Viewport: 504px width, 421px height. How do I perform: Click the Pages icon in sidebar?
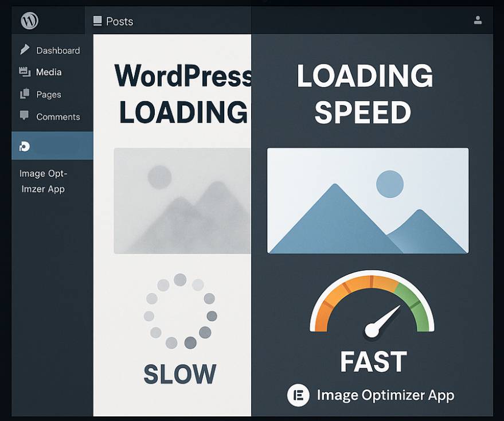(25, 94)
